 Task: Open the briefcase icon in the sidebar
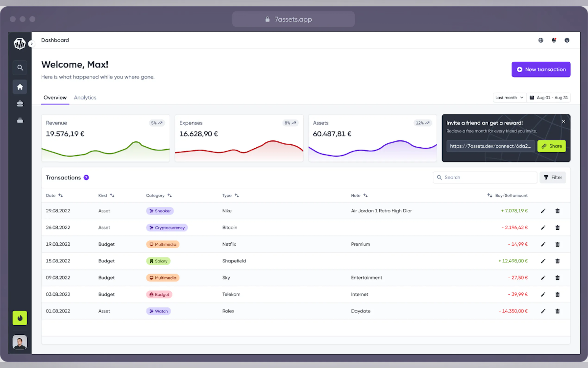(x=20, y=104)
